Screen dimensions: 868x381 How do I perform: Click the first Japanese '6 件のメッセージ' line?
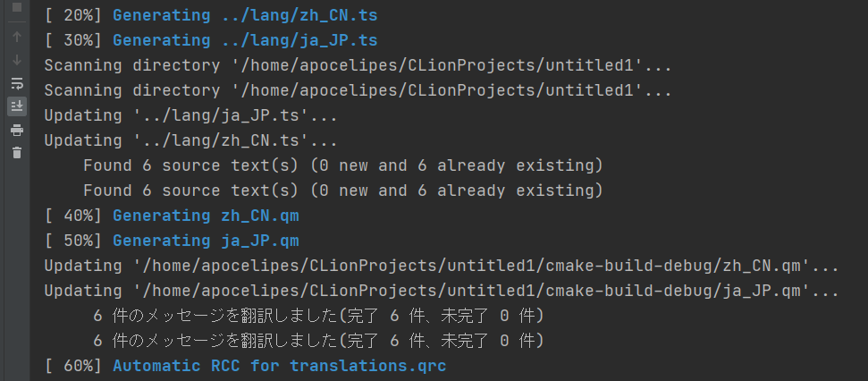coord(318,316)
